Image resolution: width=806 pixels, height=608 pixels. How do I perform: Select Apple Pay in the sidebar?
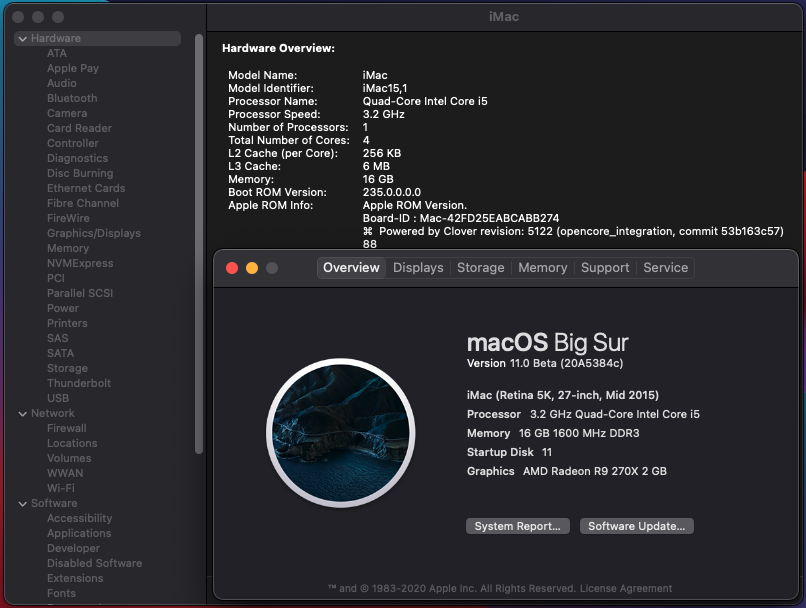click(x=72, y=68)
